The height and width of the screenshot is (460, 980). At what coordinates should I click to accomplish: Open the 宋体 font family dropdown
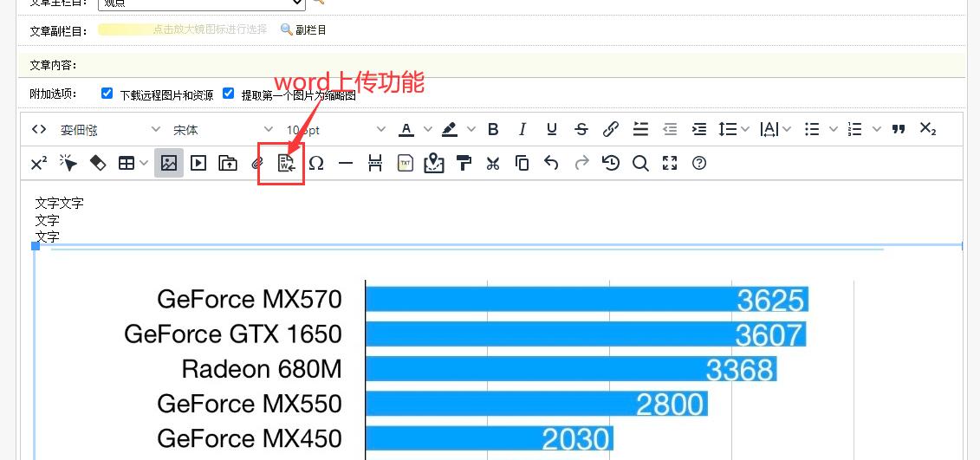coord(224,130)
